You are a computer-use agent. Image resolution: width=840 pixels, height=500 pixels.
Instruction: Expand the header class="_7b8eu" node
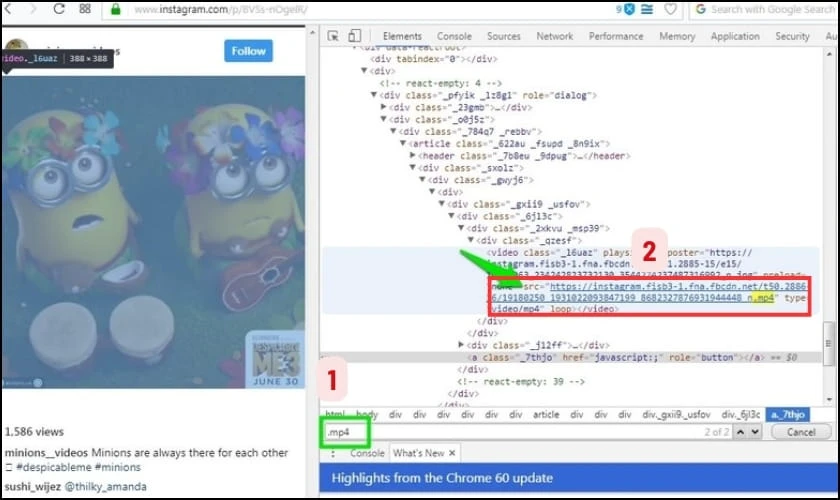click(x=412, y=155)
